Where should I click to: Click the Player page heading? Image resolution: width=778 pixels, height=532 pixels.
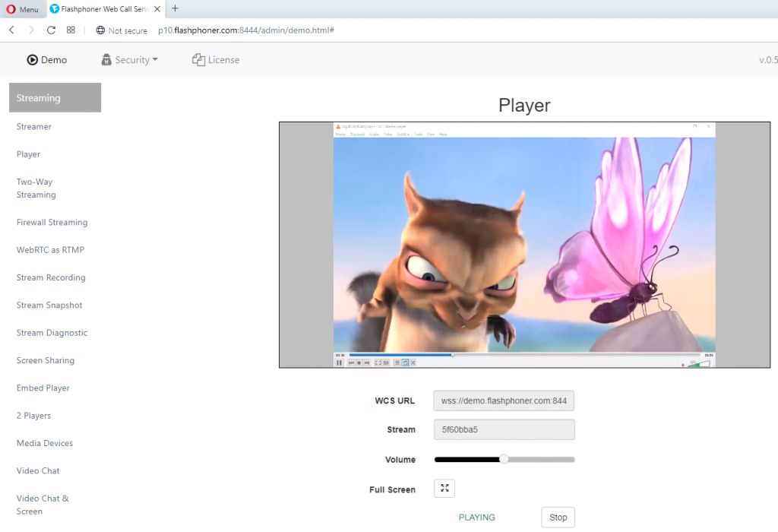[524, 105]
